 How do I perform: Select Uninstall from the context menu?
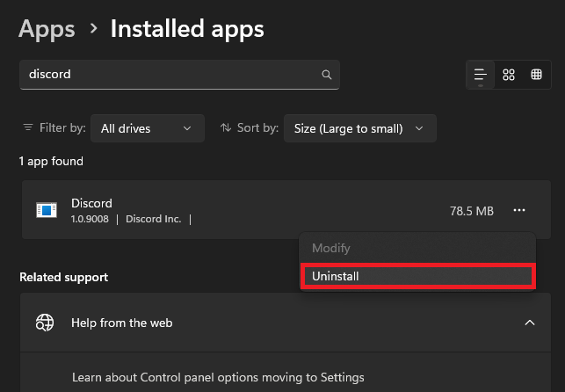tap(418, 276)
